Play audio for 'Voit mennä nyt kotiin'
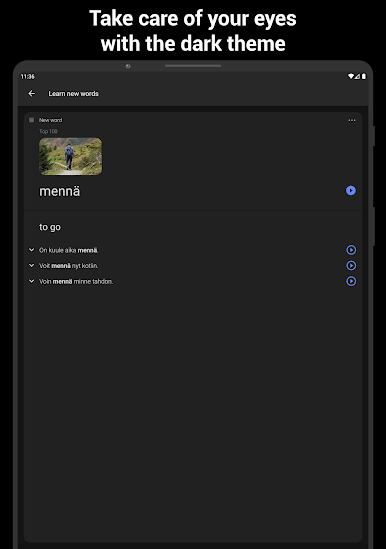Image resolution: width=386 pixels, height=549 pixels. (351, 266)
